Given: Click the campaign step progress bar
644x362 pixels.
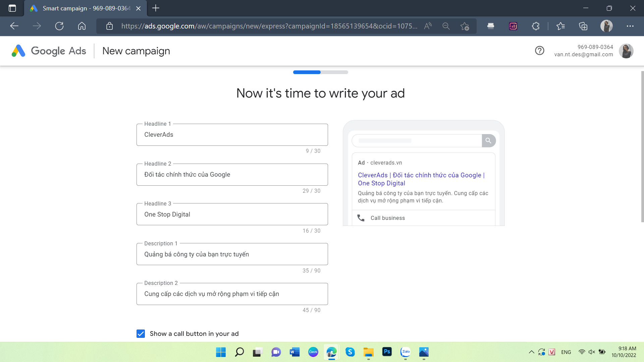Looking at the screenshot, I should tap(321, 72).
